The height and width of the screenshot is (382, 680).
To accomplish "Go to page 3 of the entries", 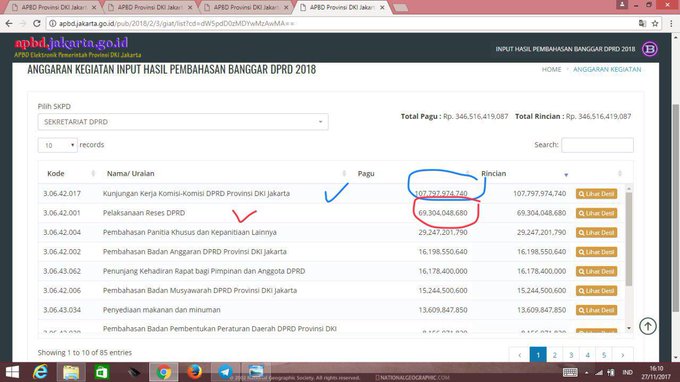I will pos(571,355).
